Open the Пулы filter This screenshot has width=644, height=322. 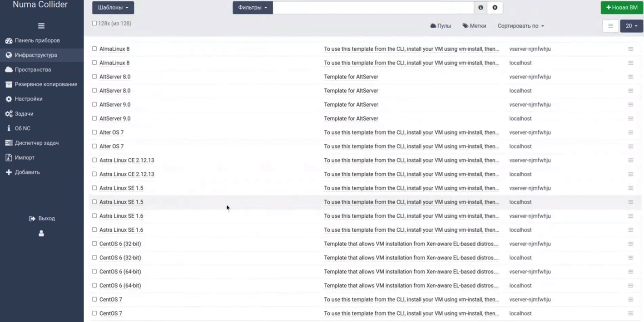(441, 26)
